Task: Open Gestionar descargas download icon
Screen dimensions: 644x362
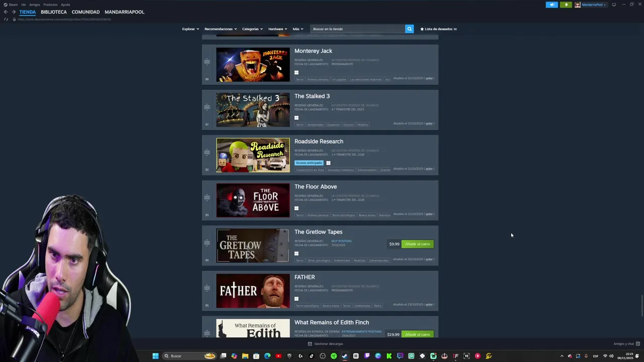Action: 310,344
